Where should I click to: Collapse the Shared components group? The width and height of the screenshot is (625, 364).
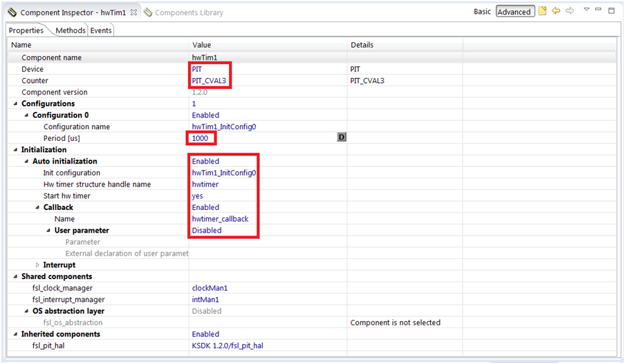pos(15,276)
